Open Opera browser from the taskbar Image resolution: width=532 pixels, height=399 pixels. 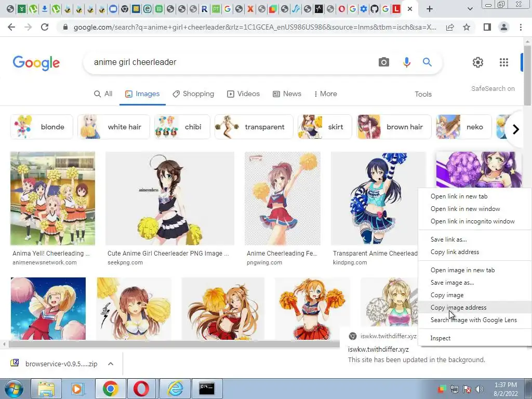pyautogui.click(x=141, y=389)
